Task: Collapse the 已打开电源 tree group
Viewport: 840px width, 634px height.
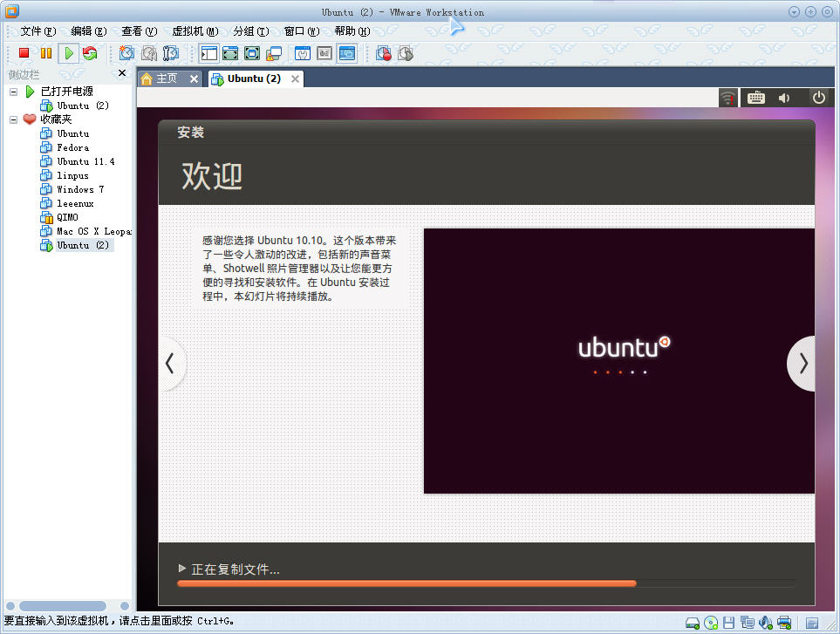Action: [13, 92]
